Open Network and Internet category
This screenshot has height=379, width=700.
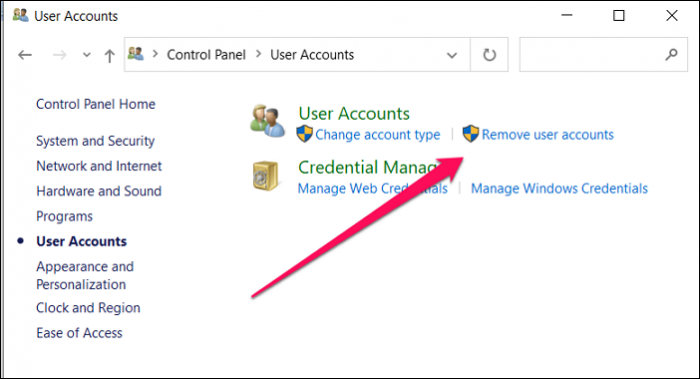coord(99,166)
